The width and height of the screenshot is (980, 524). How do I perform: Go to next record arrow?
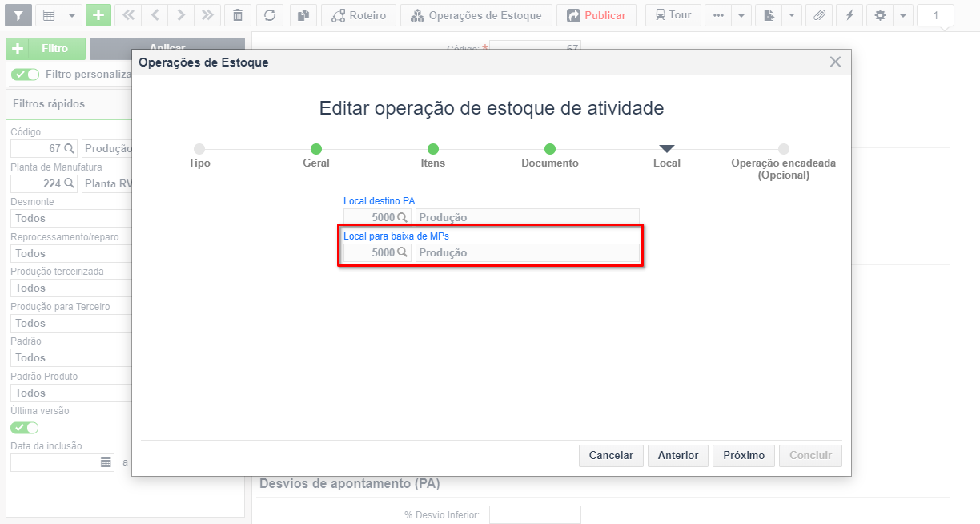coord(181,15)
